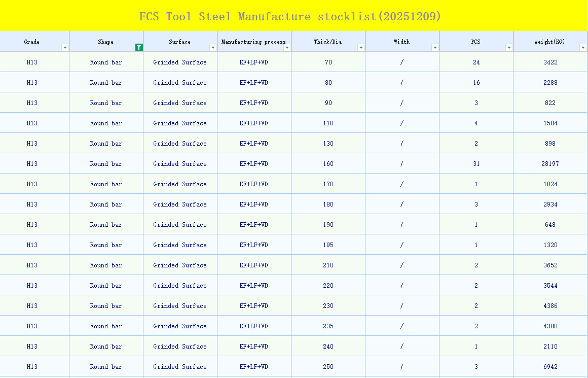The height and width of the screenshot is (378, 588).
Task: Select the Width column header
Action: (x=402, y=42)
